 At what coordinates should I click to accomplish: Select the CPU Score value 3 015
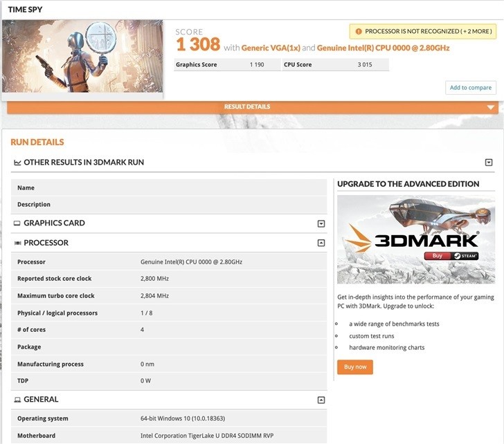pyautogui.click(x=365, y=64)
